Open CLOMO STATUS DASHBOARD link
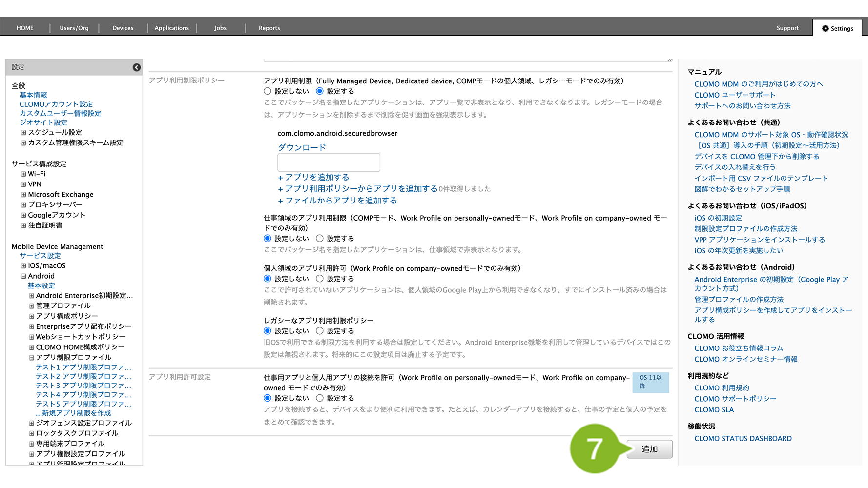This screenshot has width=868, height=488. point(743,439)
